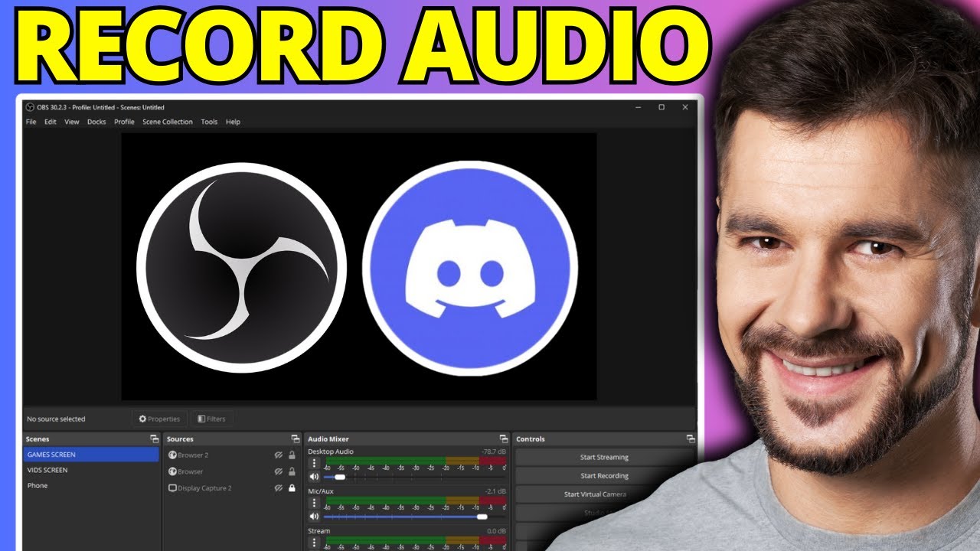Open the Docks menu

click(96, 122)
